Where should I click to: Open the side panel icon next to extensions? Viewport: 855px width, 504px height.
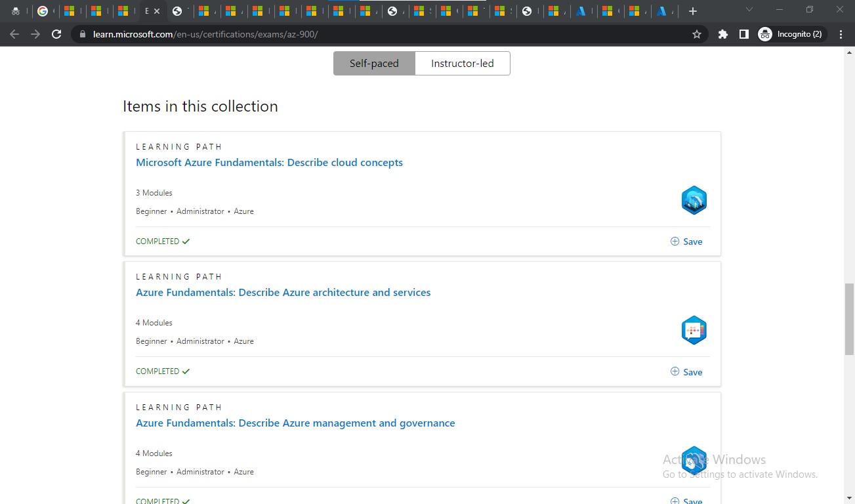click(743, 33)
